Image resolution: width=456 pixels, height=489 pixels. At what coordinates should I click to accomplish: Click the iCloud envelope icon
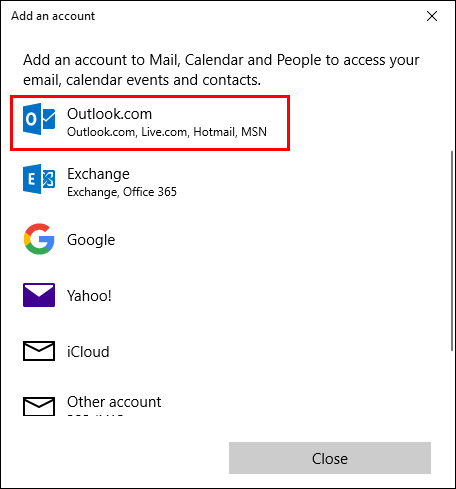click(39, 351)
